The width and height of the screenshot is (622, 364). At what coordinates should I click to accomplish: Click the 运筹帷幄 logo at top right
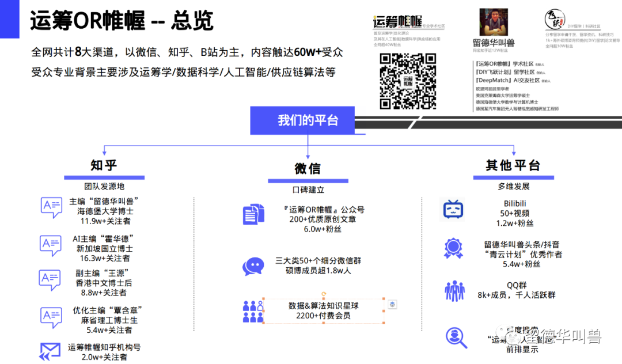pyautogui.click(x=397, y=21)
